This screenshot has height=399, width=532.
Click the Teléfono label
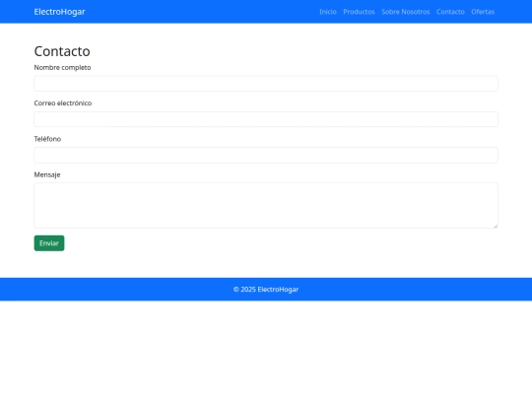47,139
